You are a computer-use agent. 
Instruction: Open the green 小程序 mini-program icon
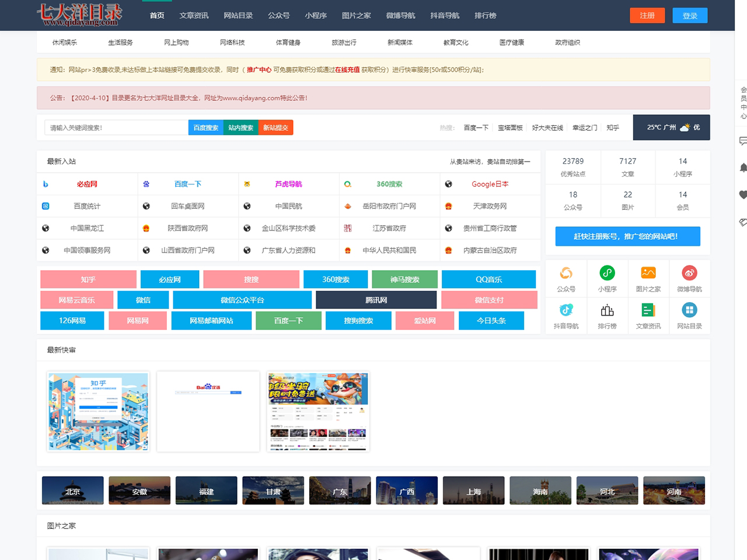pyautogui.click(x=607, y=273)
